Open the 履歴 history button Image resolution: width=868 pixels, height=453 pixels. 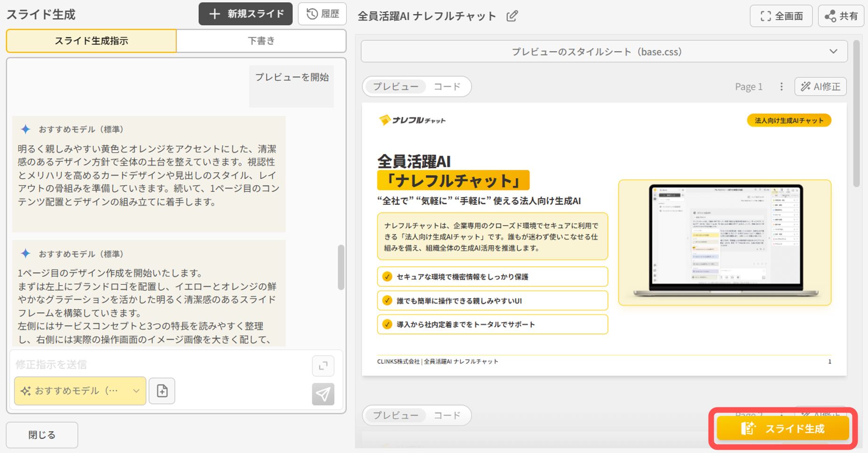323,14
